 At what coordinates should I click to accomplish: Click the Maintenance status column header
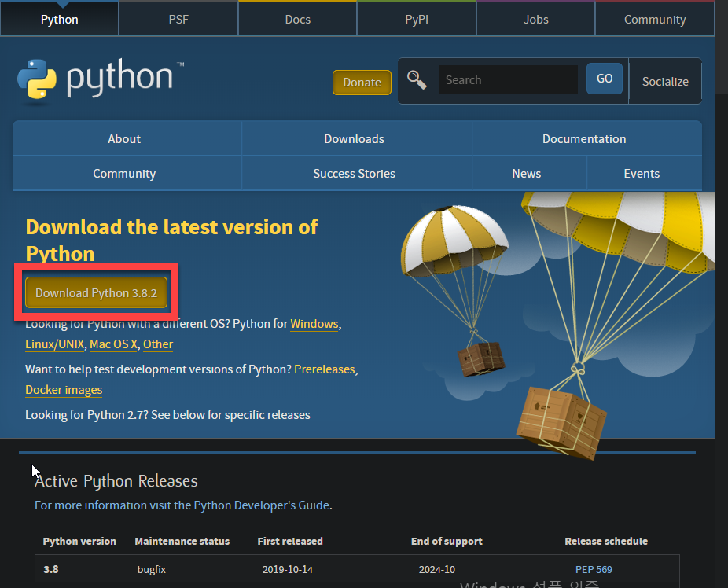(182, 541)
